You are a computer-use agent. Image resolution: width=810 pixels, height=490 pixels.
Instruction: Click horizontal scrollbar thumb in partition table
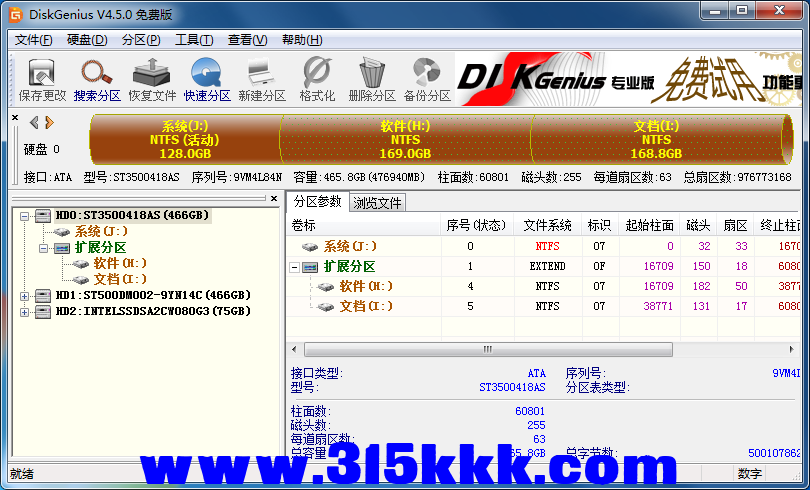488,350
